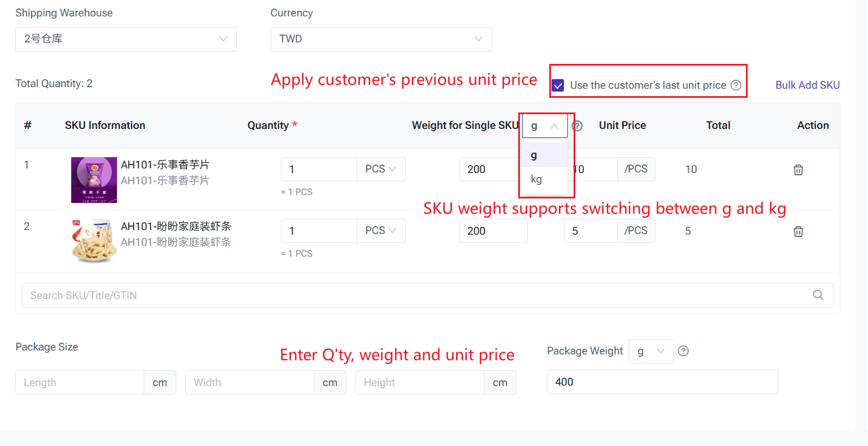Screen dimensions: 868x446
Task: Uncheck "Use the customer's last unit price"
Action: tap(558, 85)
